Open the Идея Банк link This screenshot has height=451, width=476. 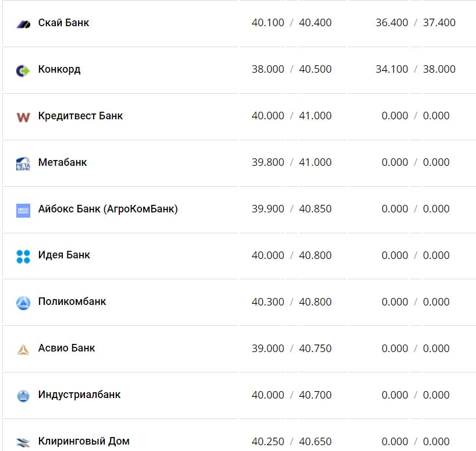pyautogui.click(x=64, y=255)
